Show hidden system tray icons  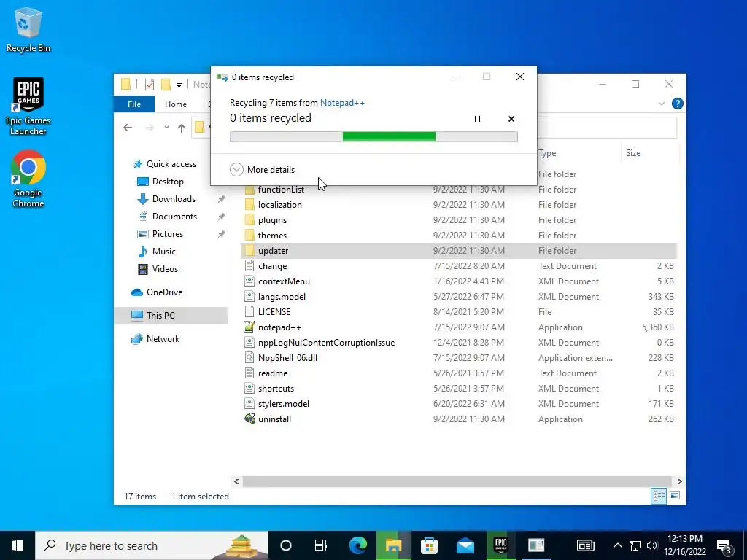pyautogui.click(x=617, y=545)
